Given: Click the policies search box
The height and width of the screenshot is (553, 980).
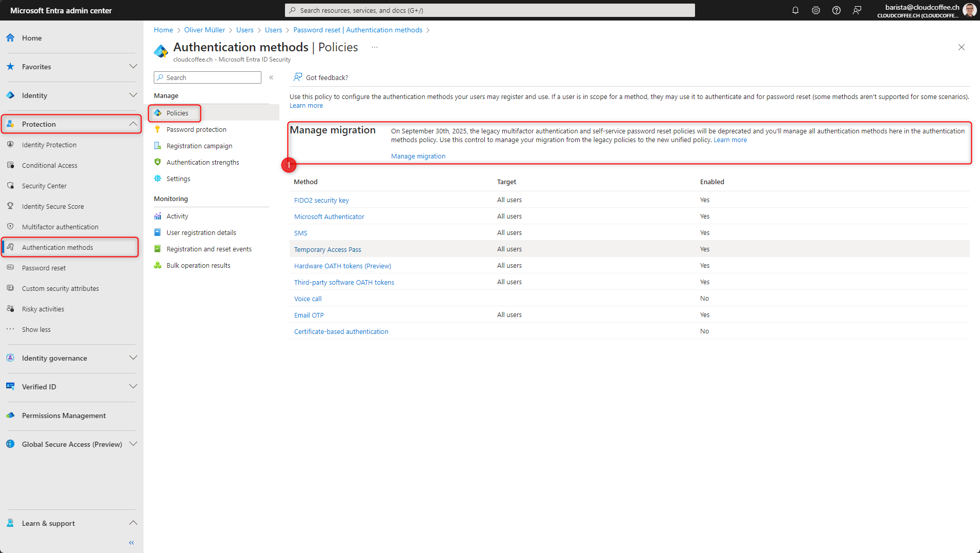Looking at the screenshot, I should tap(207, 77).
